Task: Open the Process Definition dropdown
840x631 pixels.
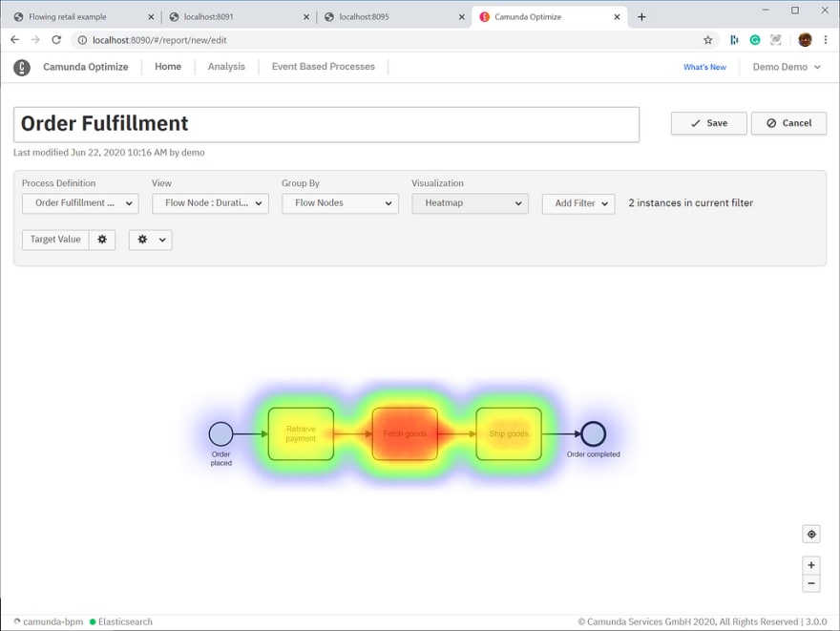Action: tap(80, 203)
